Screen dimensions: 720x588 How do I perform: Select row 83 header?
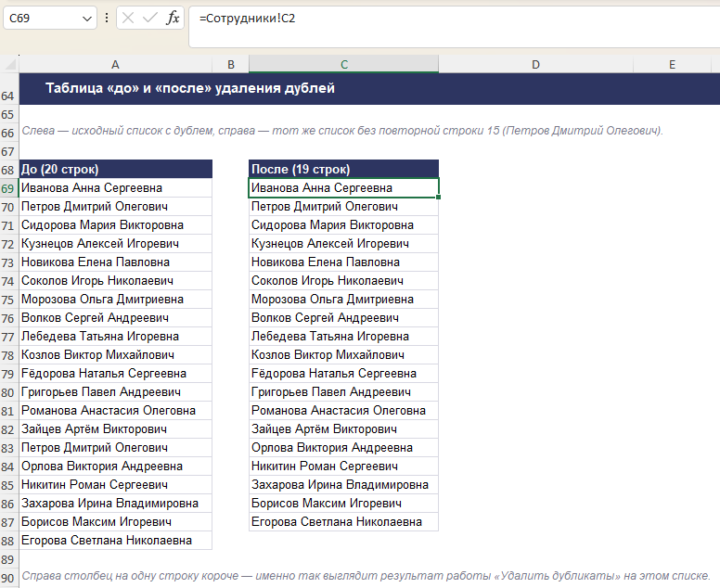click(x=7, y=448)
